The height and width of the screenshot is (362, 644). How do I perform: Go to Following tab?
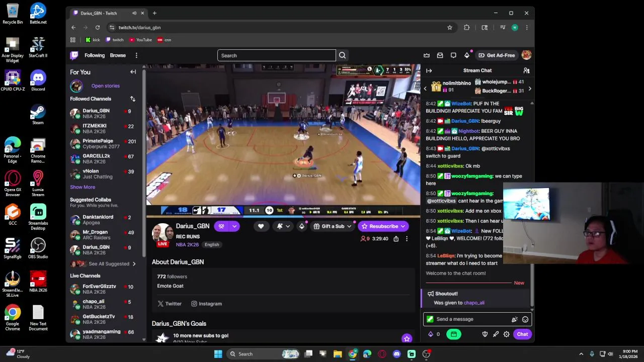[x=95, y=55]
